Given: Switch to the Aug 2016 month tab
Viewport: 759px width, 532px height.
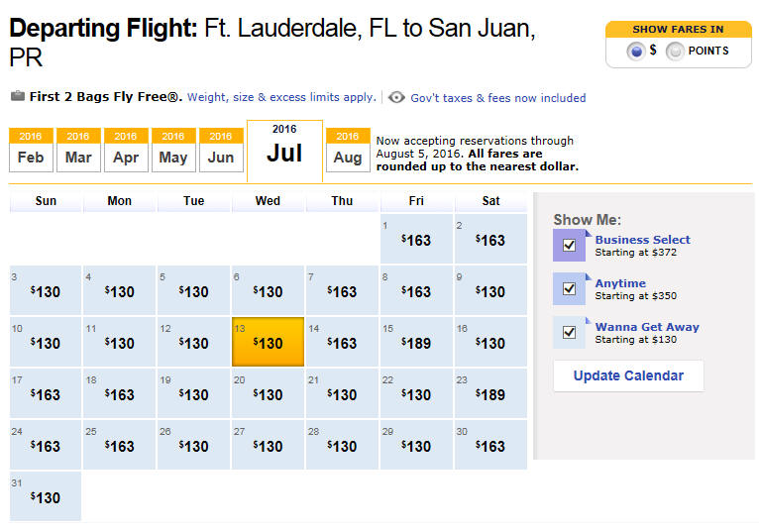Looking at the screenshot, I should pos(348,150).
